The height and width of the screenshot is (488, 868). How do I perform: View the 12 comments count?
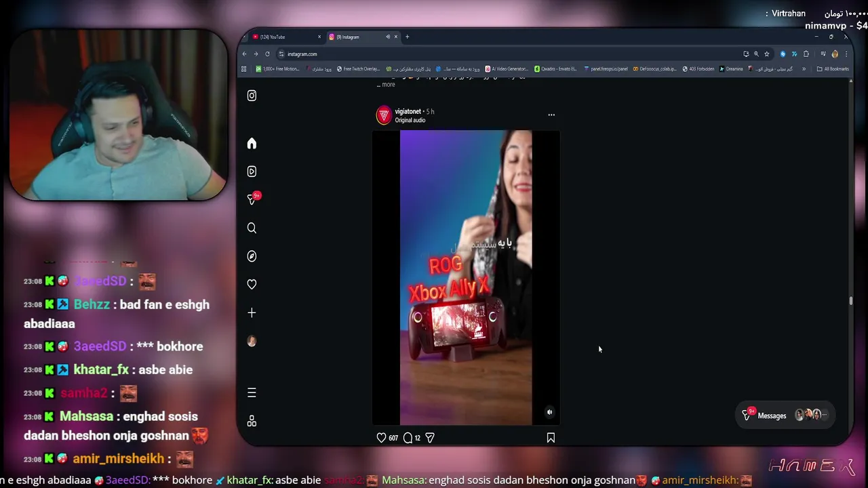(417, 438)
